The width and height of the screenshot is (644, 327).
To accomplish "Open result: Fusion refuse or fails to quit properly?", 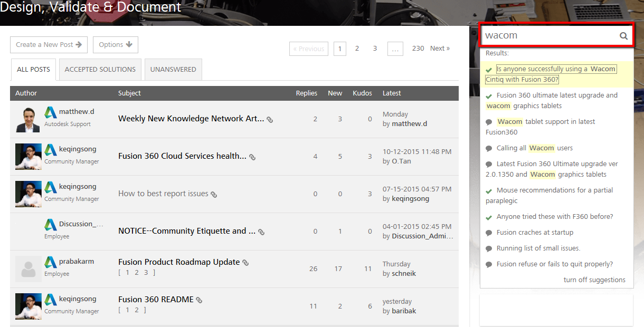I will 555,264.
